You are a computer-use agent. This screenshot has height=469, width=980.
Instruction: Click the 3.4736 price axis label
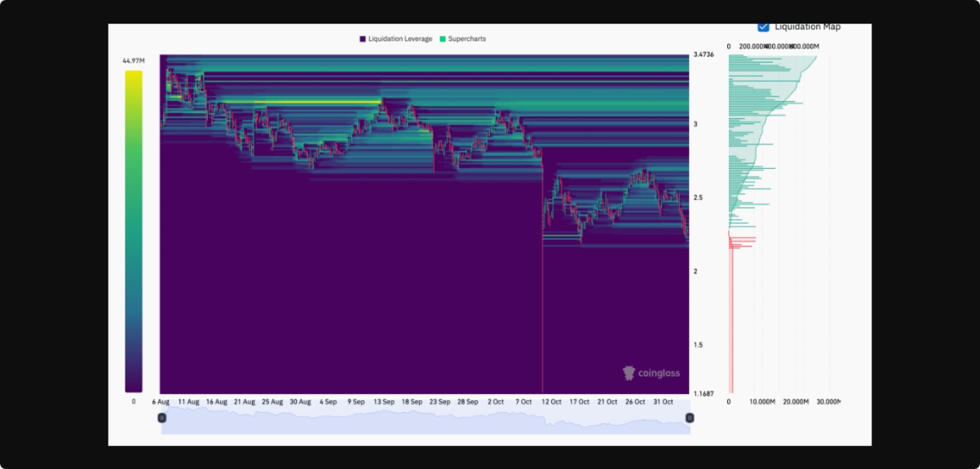[704, 55]
